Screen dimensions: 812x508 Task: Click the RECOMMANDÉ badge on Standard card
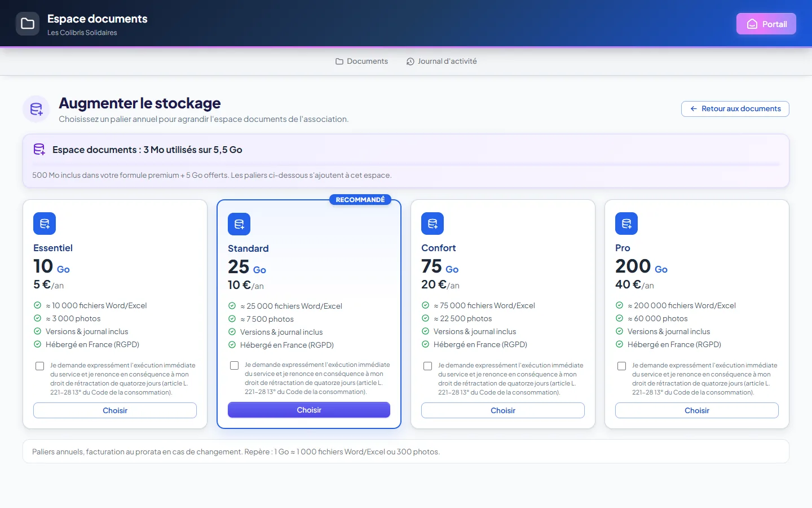pos(360,200)
